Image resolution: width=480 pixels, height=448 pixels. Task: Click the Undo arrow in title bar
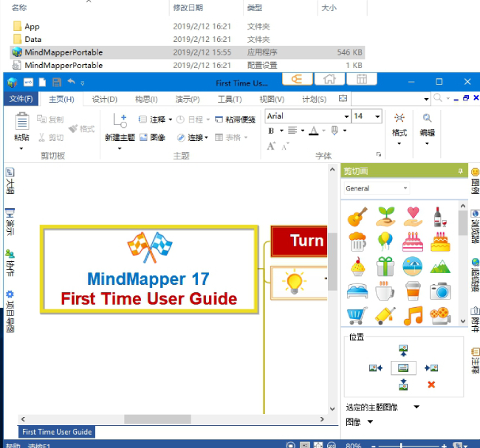click(71, 81)
